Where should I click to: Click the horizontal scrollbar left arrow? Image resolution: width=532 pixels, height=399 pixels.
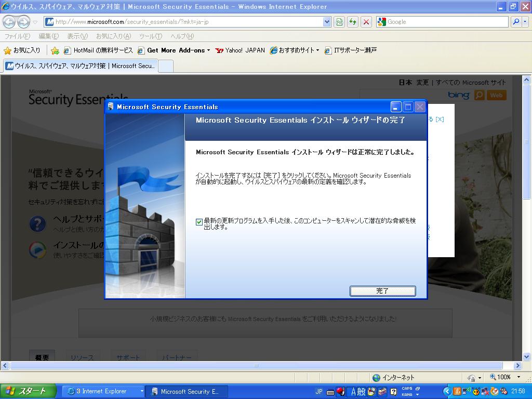[x=5, y=365]
